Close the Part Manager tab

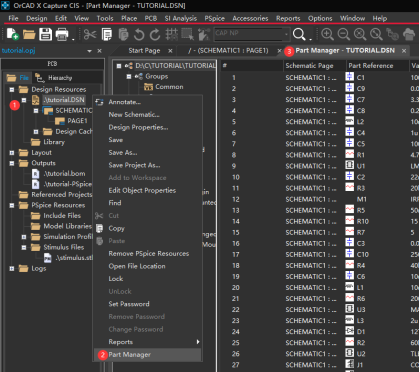pos(404,51)
